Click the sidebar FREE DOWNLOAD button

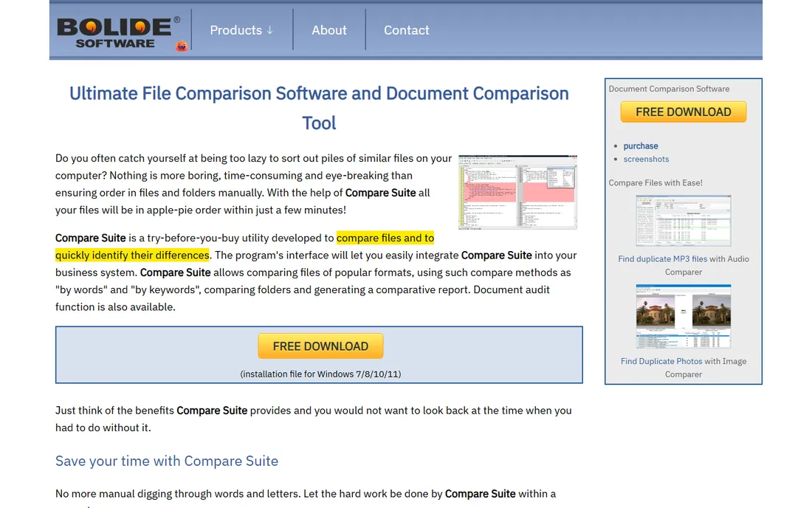[x=683, y=111]
